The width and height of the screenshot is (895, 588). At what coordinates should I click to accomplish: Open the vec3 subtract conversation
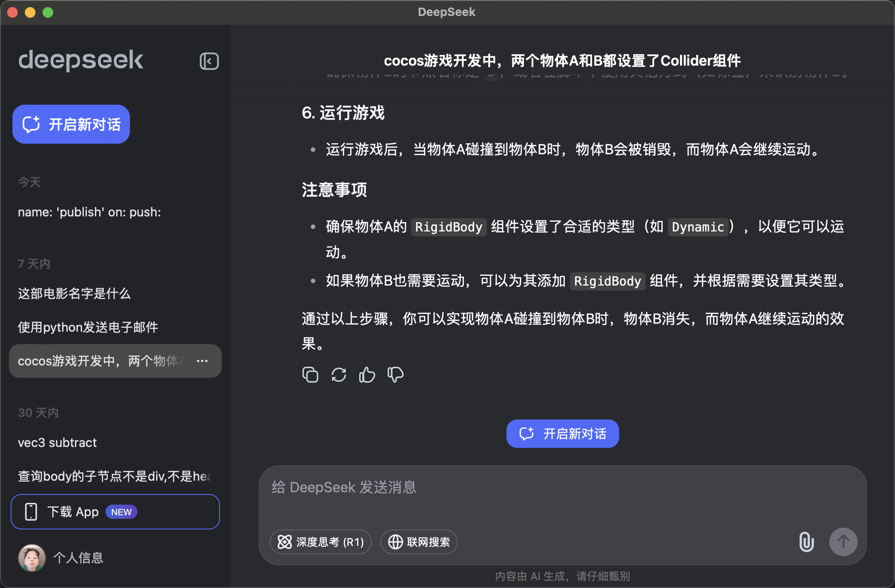pyautogui.click(x=57, y=443)
